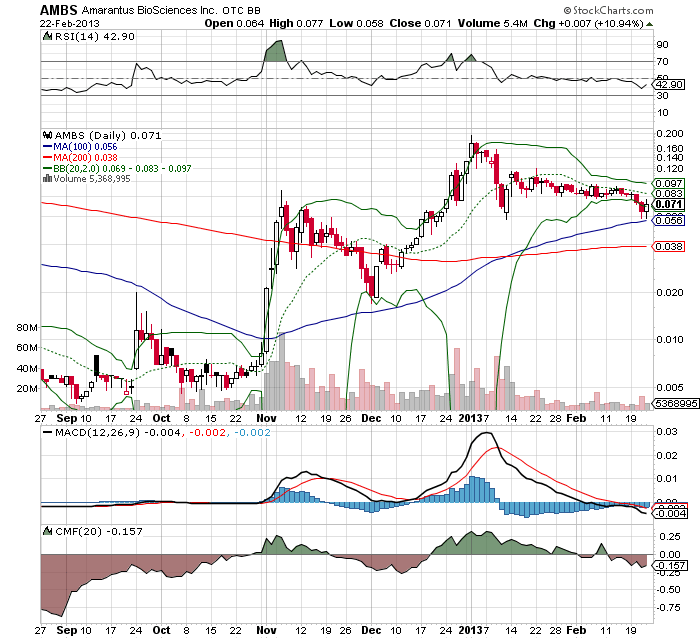Screen dimensions: 700x639
Task: Click the 22-Feb-2013 date label
Action: point(70,24)
